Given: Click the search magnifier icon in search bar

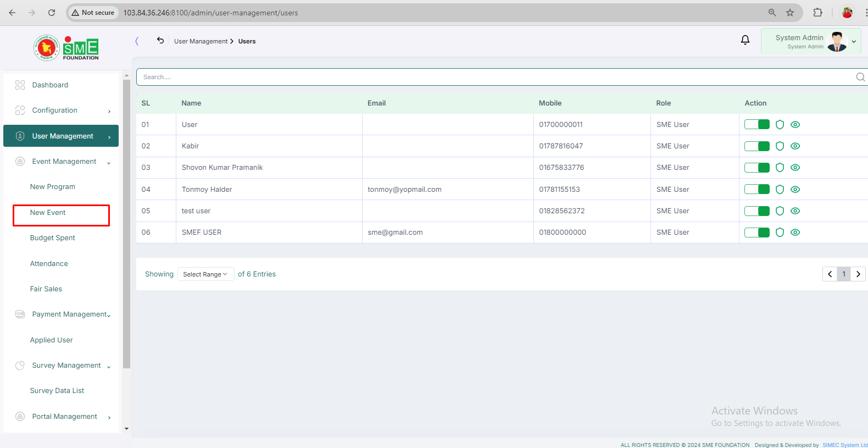Looking at the screenshot, I should (860, 77).
